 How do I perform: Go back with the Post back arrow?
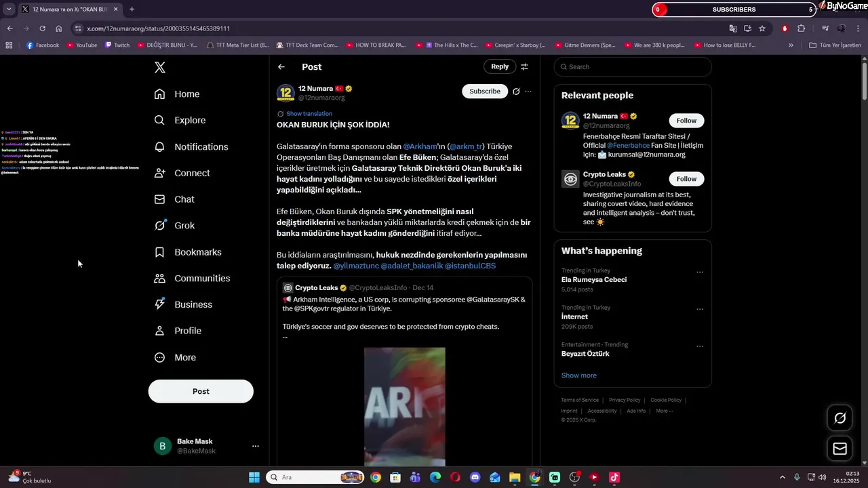[x=281, y=66]
